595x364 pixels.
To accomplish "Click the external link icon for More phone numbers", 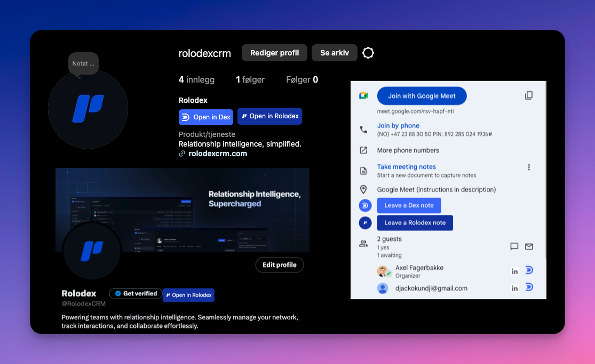I will click(x=363, y=150).
